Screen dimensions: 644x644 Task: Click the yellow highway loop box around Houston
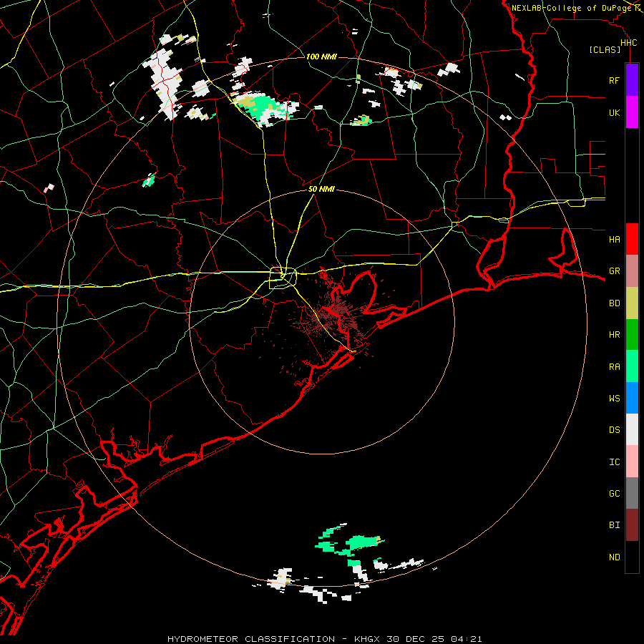tap(283, 278)
